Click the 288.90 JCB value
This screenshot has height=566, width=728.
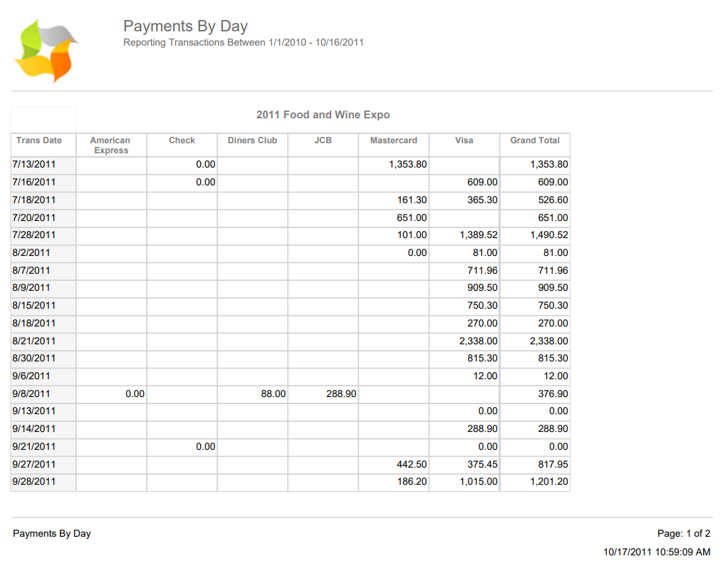pos(341,393)
